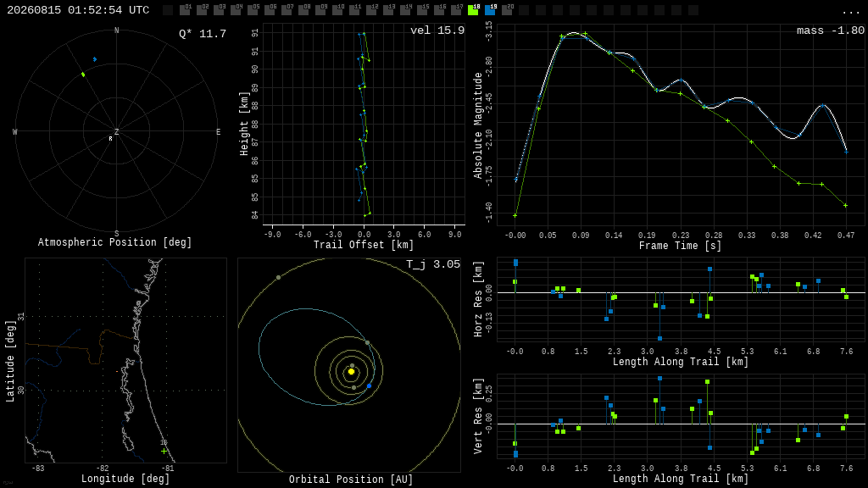This screenshot has width=868, height=488.
Task: Click green meteor marker in polar sky plot
Action: (x=83, y=75)
